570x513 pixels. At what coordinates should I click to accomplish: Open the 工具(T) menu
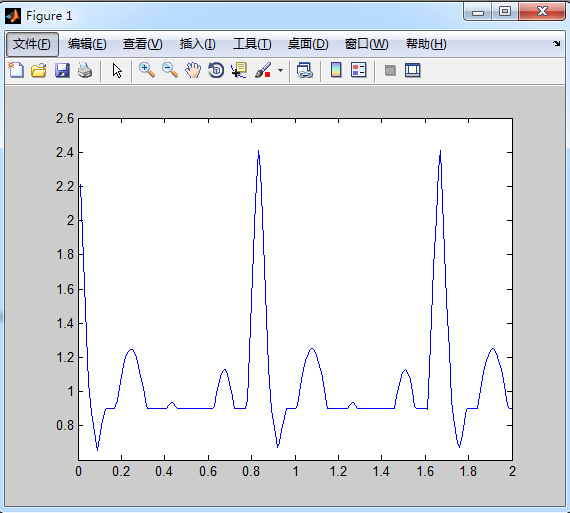coord(252,44)
